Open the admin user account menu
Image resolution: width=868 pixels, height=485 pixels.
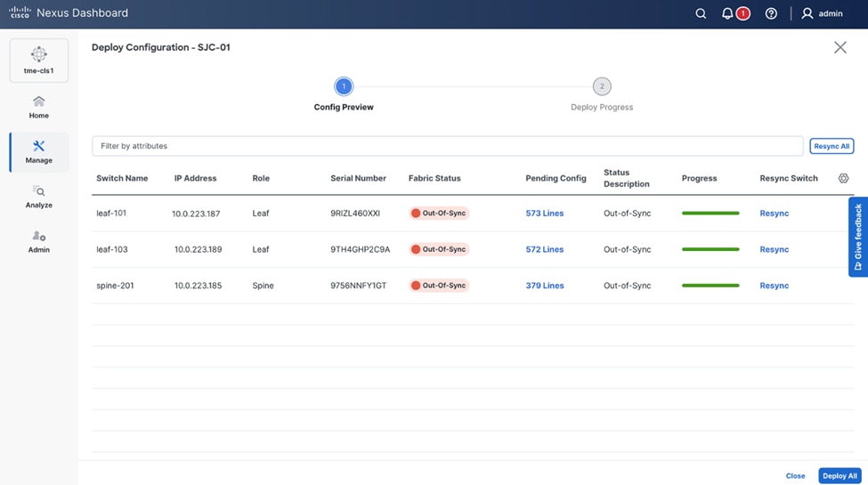821,13
